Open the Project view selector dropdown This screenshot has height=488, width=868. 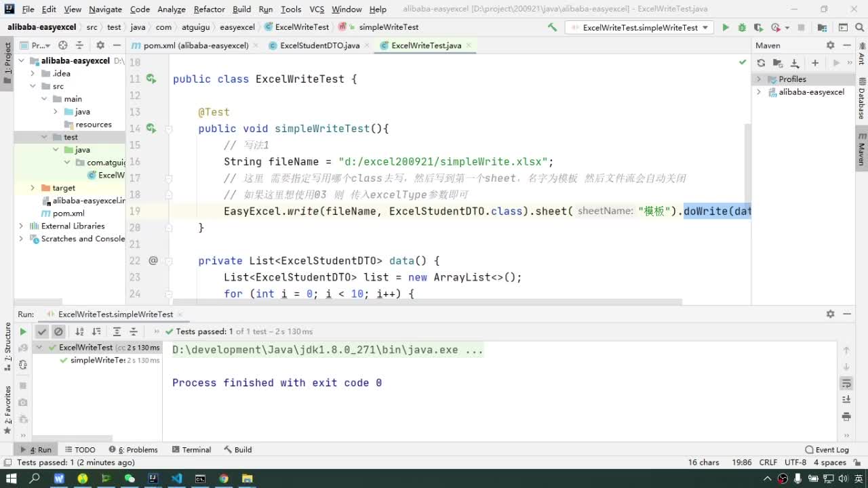pyautogui.click(x=34, y=45)
